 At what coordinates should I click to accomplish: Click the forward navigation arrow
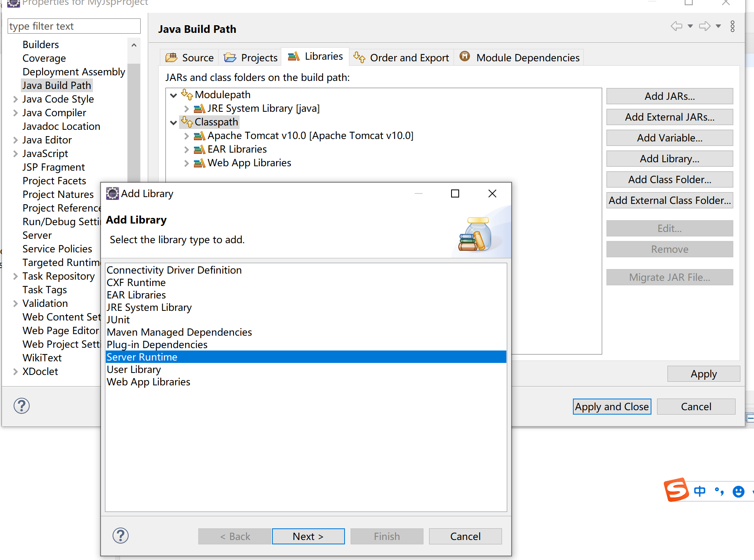coord(705,26)
